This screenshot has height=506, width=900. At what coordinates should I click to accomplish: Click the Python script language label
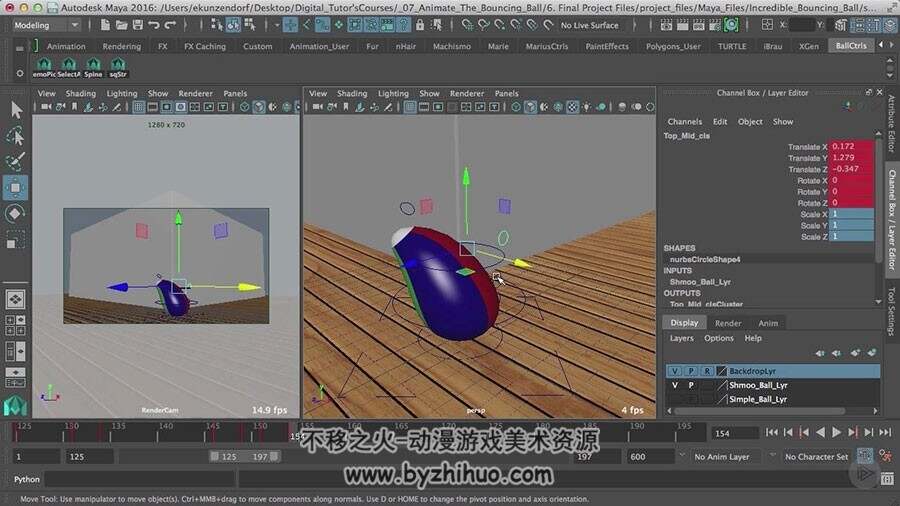(26, 479)
